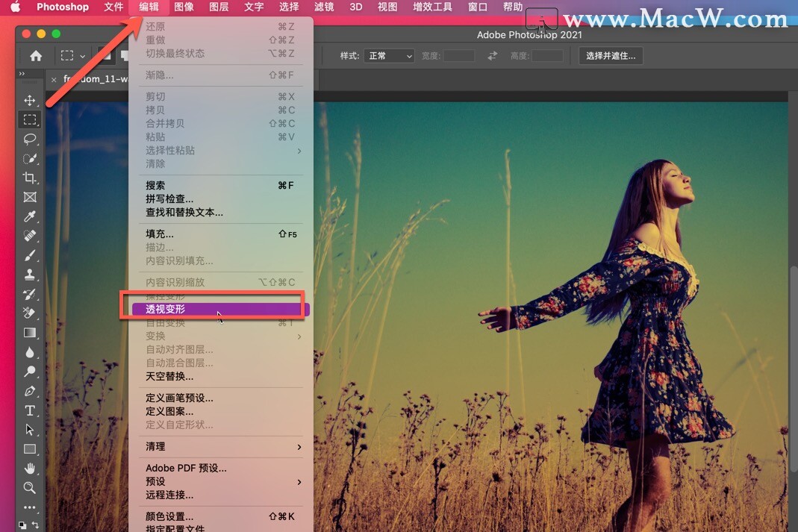This screenshot has height=532, width=798.
Task: Click inside the 宽度 input field
Action: pyautogui.click(x=459, y=55)
